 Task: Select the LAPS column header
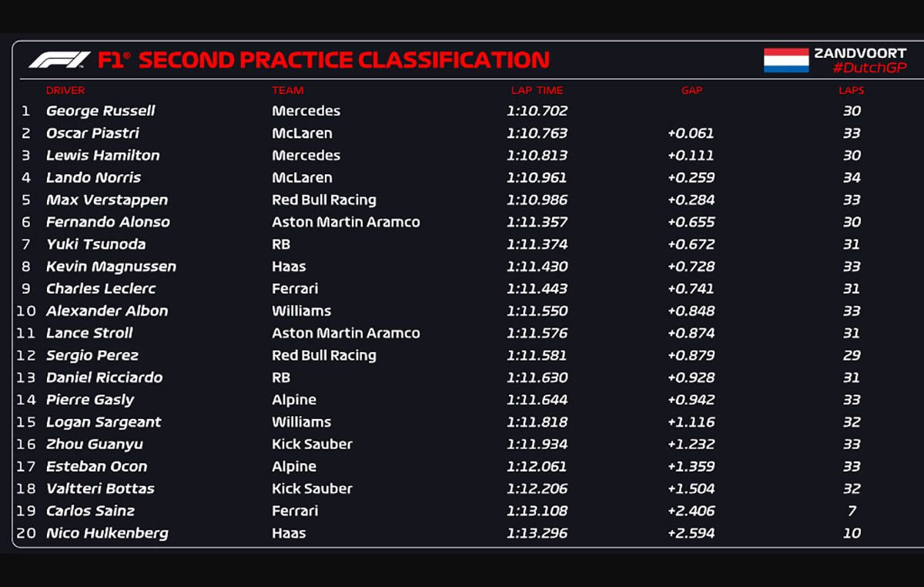pos(851,90)
